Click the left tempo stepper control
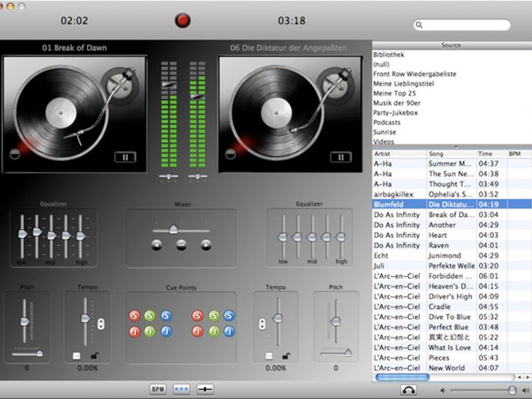 (x=101, y=324)
